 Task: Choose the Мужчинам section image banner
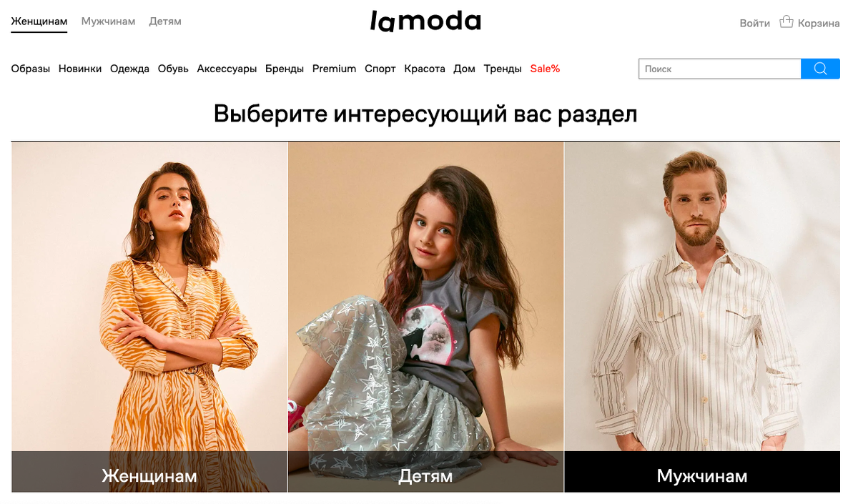click(702, 317)
